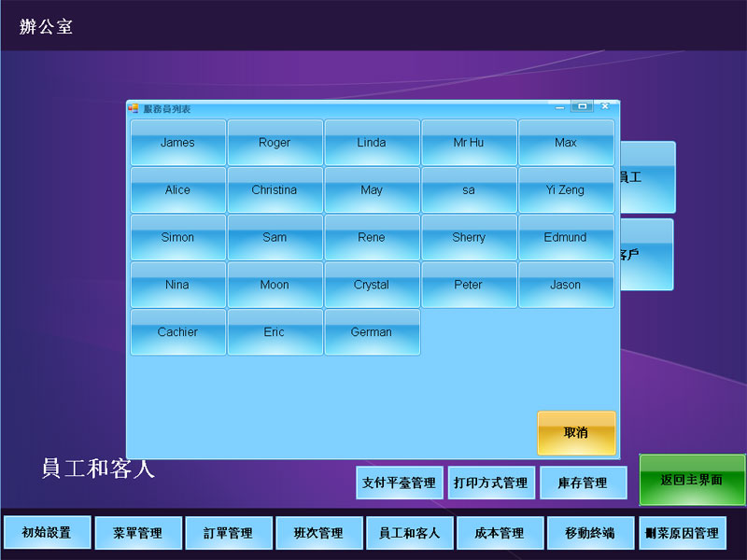The width and height of the screenshot is (747, 560).
Task: Open the 菜單管理 tab
Action: 137,533
